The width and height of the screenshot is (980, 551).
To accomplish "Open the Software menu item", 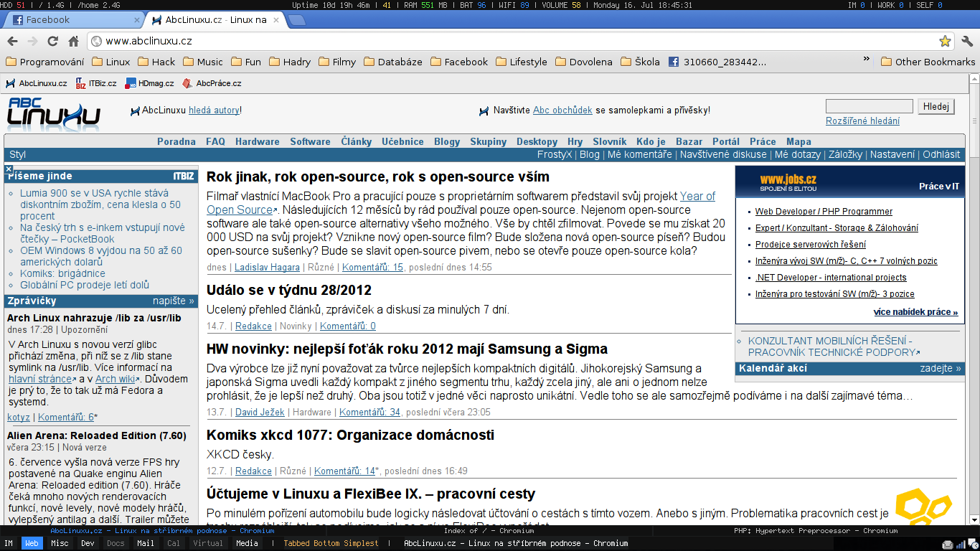I will pyautogui.click(x=310, y=141).
